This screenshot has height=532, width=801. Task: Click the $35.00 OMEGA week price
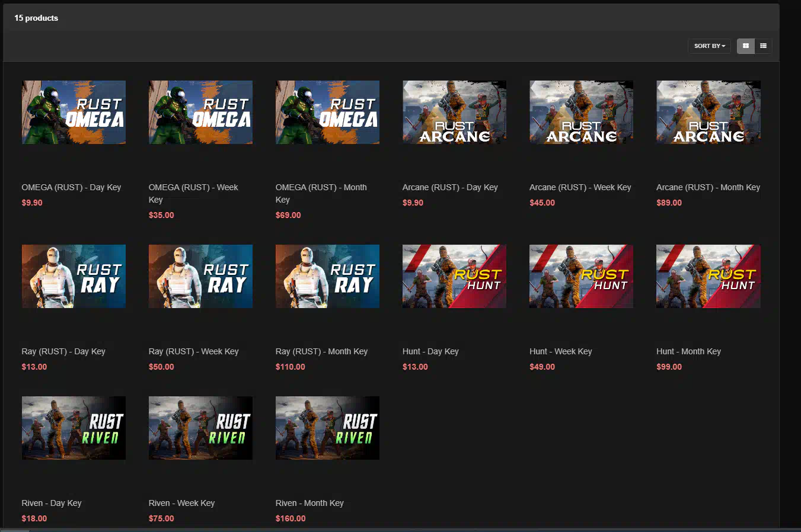click(x=161, y=215)
